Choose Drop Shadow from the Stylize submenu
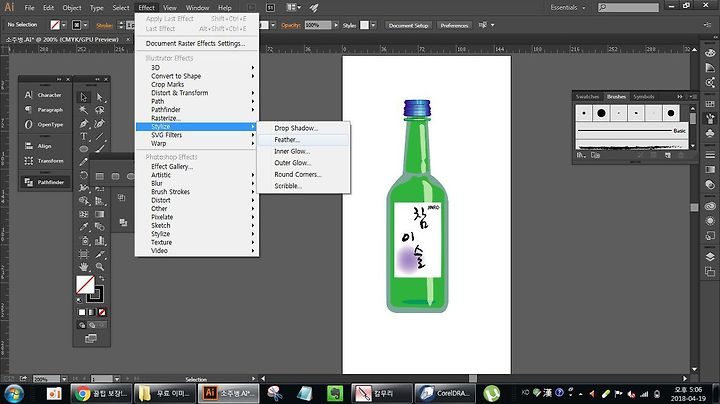The image size is (720, 404). click(304, 128)
